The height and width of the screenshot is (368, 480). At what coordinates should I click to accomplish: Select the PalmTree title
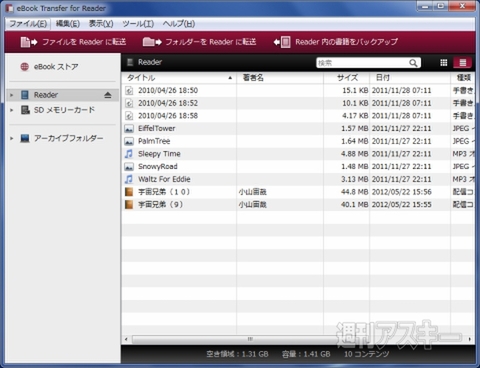[154, 141]
